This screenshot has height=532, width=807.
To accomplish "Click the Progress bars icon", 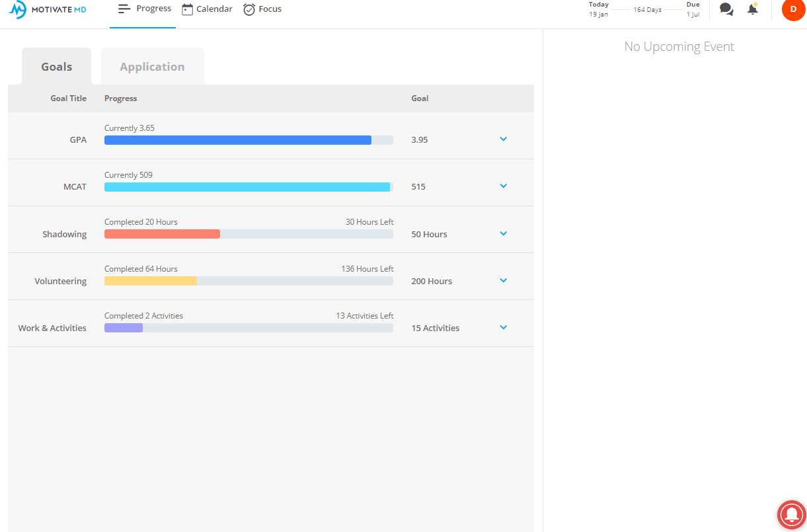I will click(124, 9).
